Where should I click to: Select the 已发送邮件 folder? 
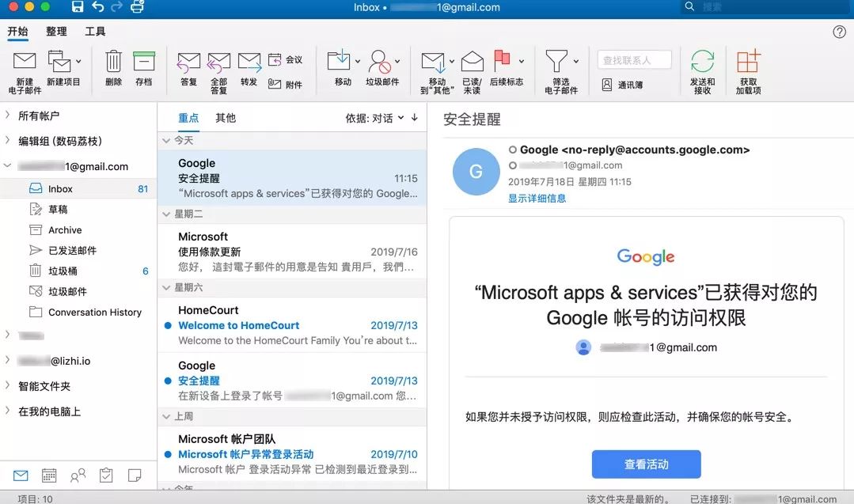click(78, 250)
